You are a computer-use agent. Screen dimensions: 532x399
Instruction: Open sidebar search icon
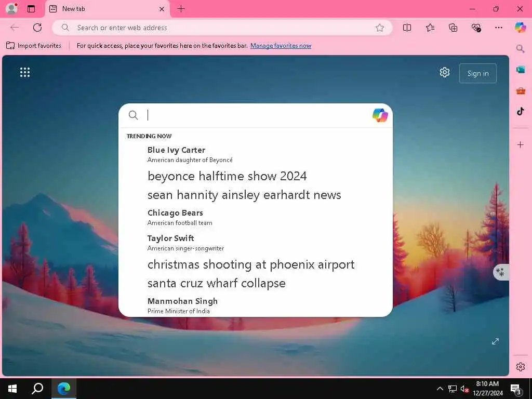[x=520, y=49]
